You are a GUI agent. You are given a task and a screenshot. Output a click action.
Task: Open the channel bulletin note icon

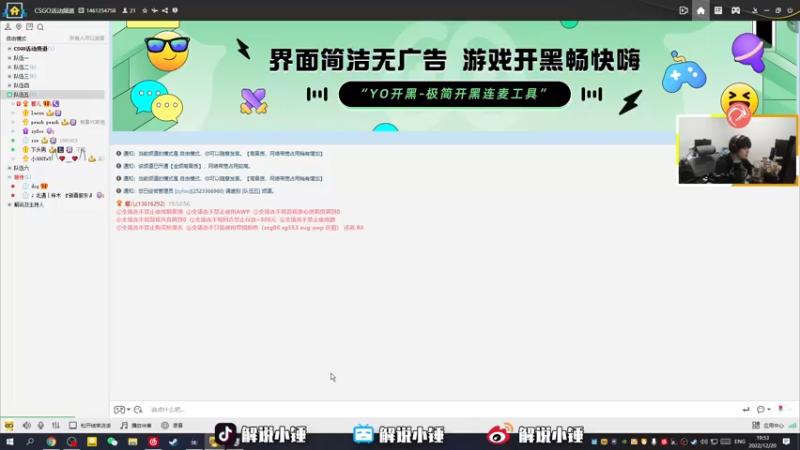point(30,27)
